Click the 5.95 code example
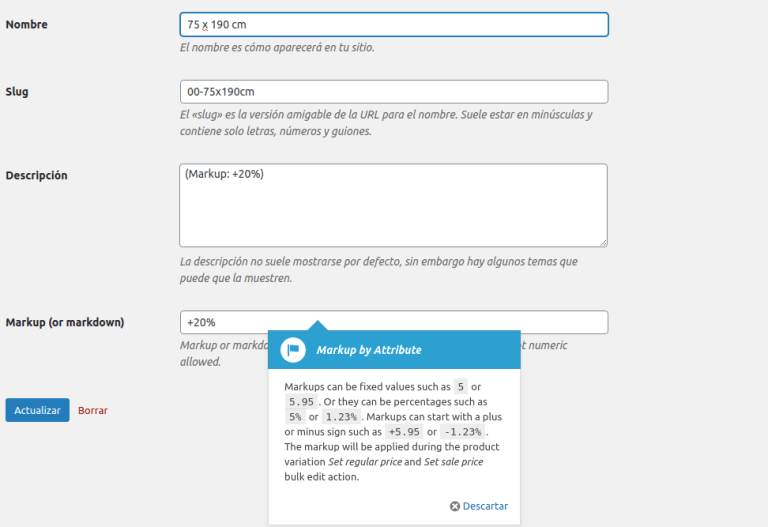Viewport: 768px width, 527px height. 301,401
